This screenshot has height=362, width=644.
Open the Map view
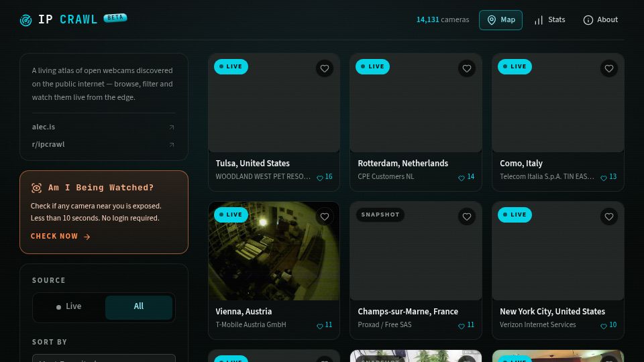click(x=500, y=20)
